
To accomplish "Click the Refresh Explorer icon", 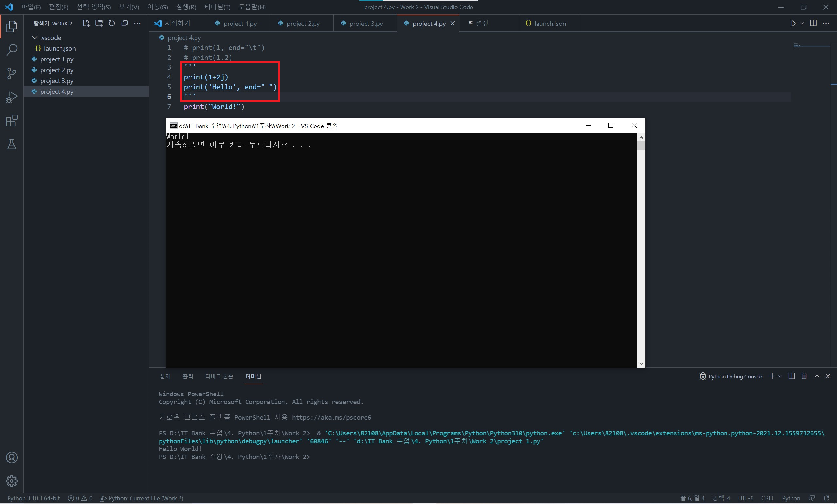I will pos(112,24).
